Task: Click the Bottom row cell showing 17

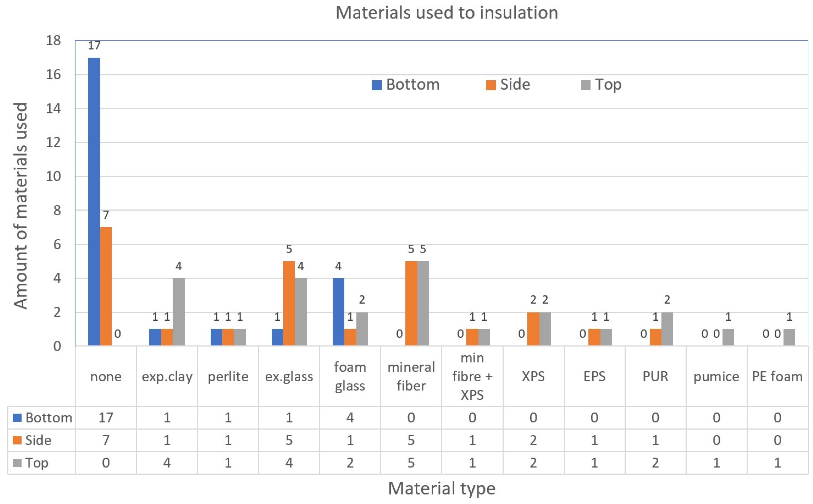Action: pos(106,418)
